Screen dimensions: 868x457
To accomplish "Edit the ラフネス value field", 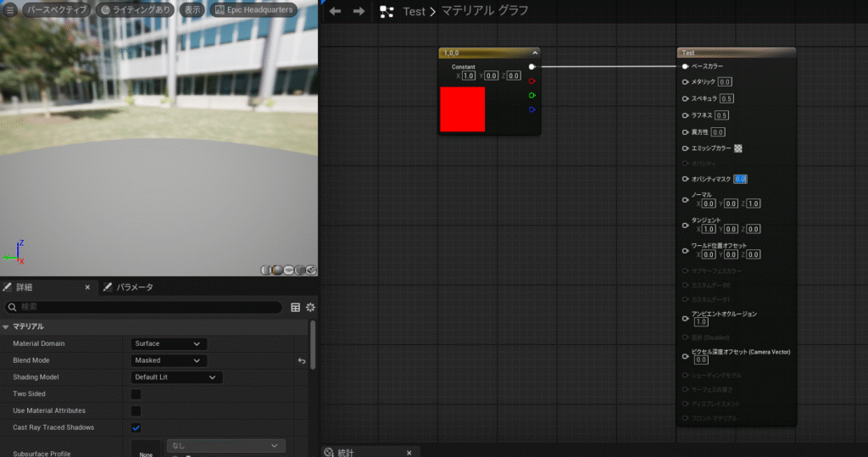I will point(721,115).
